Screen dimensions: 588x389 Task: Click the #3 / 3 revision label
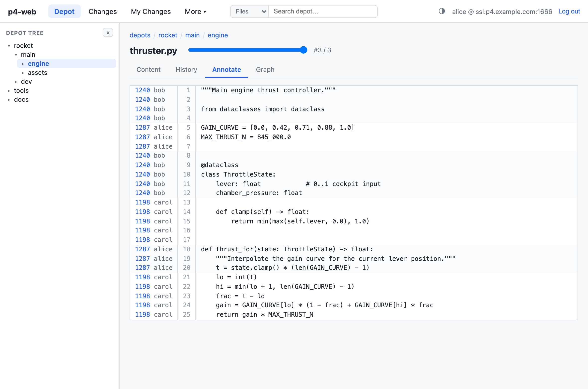(x=322, y=50)
